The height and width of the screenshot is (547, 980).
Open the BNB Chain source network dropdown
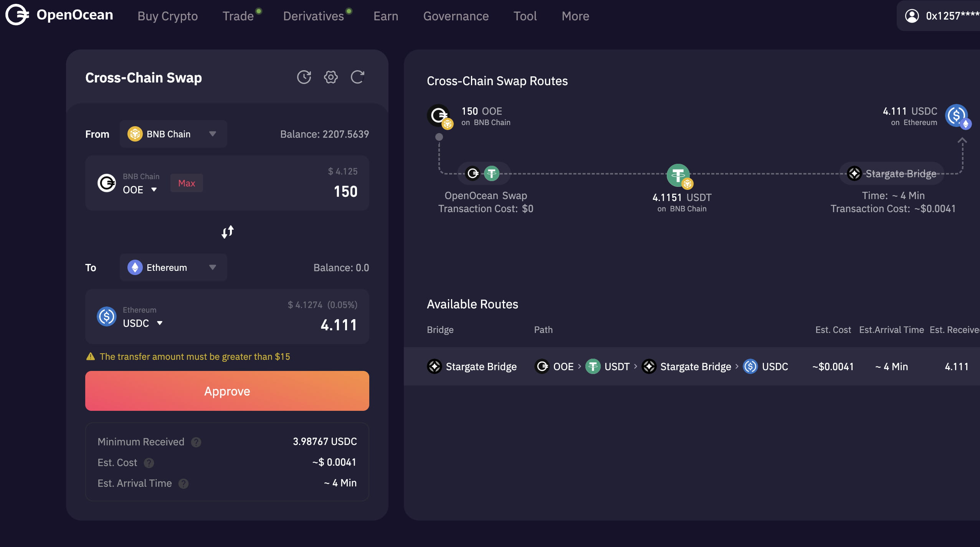pos(173,134)
